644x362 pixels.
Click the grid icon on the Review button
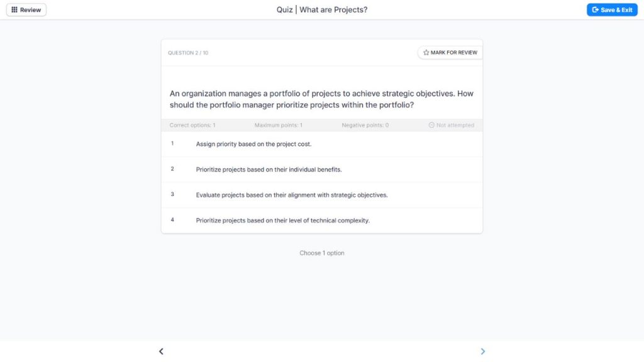pos(15,9)
